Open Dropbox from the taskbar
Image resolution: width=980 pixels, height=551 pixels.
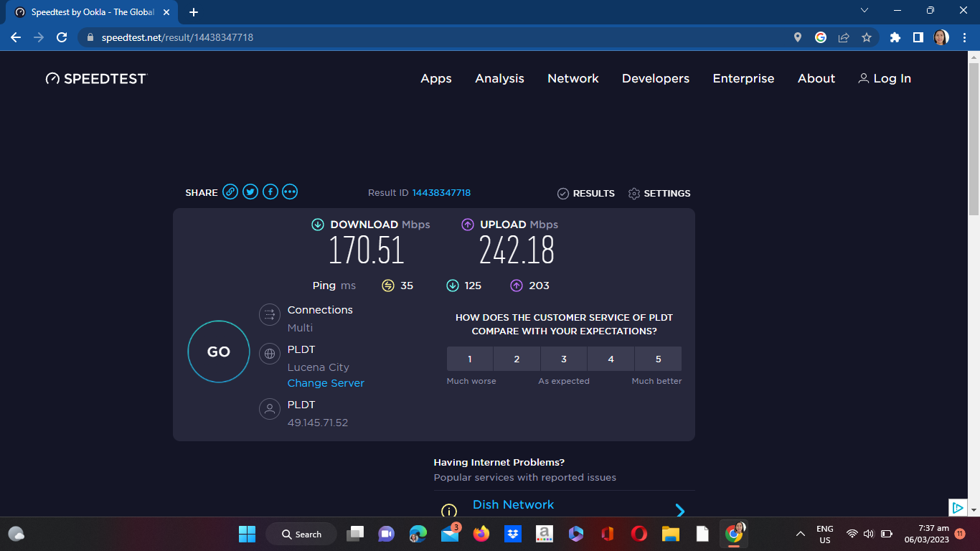coord(512,534)
